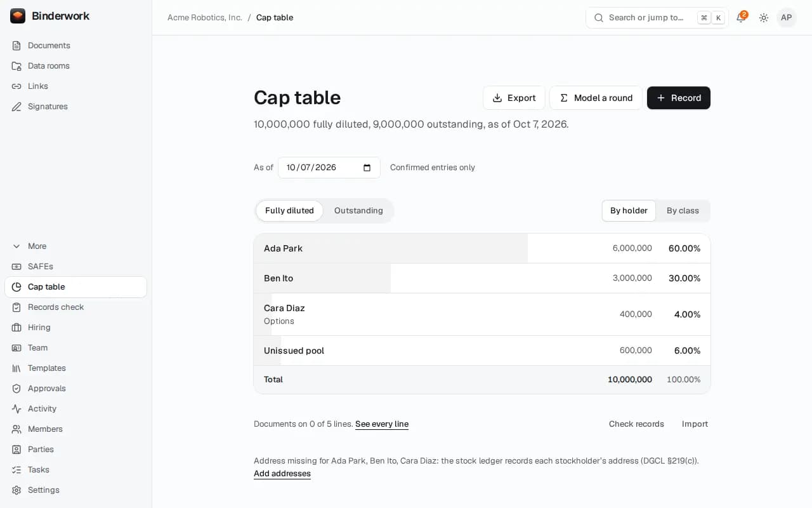The image size is (812, 508).
Task: Open AP user avatar menu
Action: [787, 18]
